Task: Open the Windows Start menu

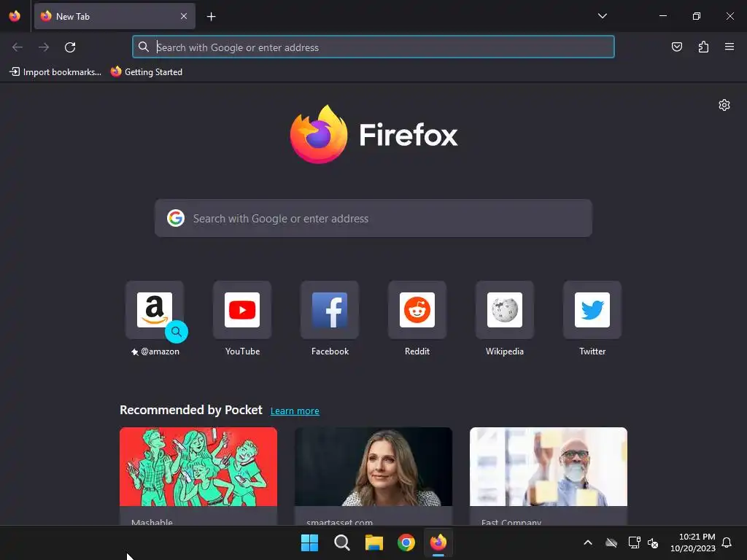Action: click(x=309, y=542)
